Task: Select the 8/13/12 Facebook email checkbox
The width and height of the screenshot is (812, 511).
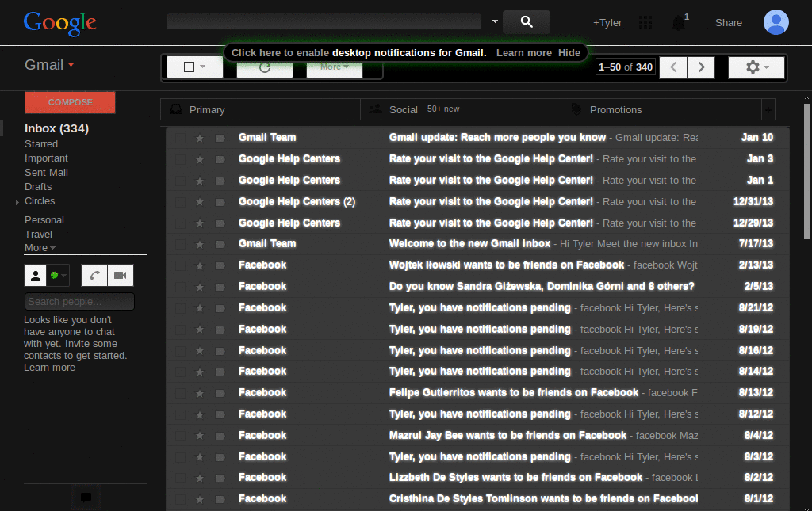Action: click(x=180, y=393)
